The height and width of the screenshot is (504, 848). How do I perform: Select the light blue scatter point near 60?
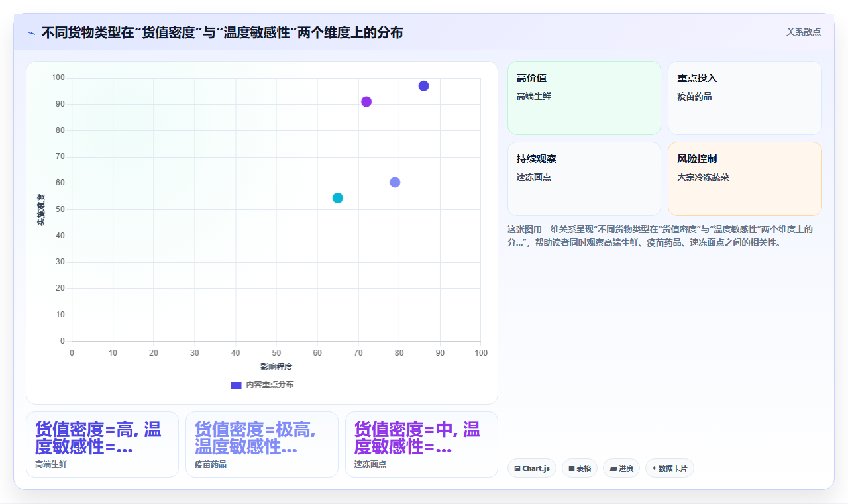[x=395, y=182]
